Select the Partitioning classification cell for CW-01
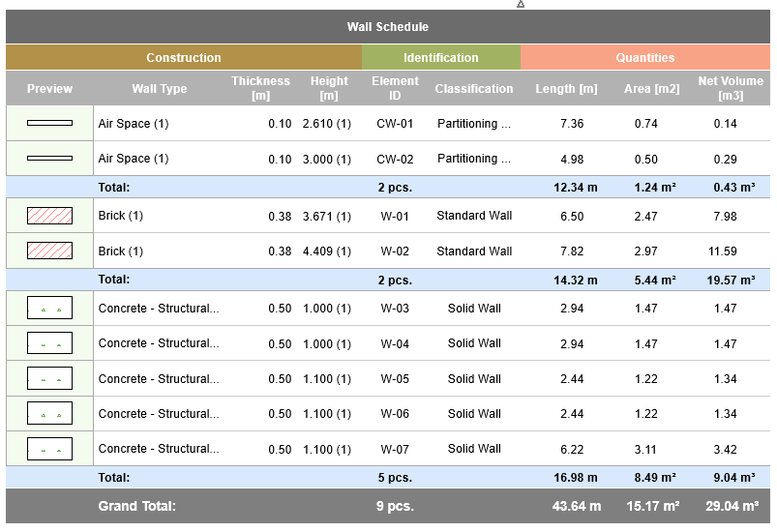The width and height of the screenshot is (777, 532). click(474, 124)
